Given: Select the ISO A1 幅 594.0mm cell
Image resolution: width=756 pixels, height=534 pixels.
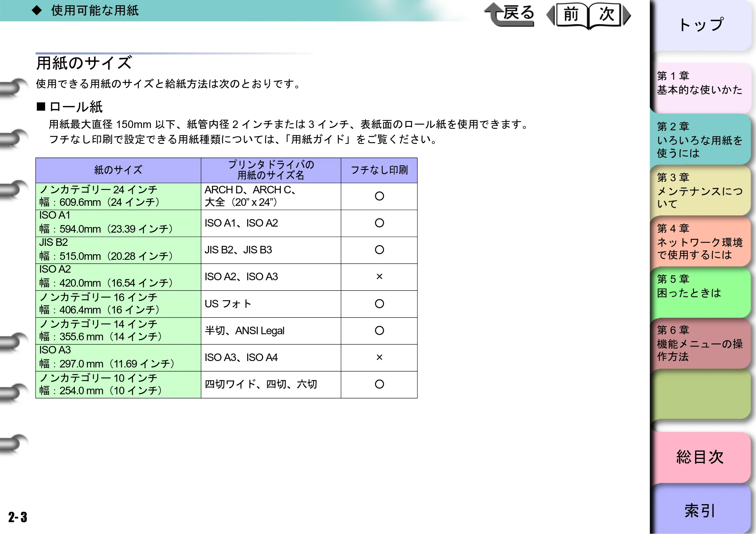Looking at the screenshot, I should 118,223.
